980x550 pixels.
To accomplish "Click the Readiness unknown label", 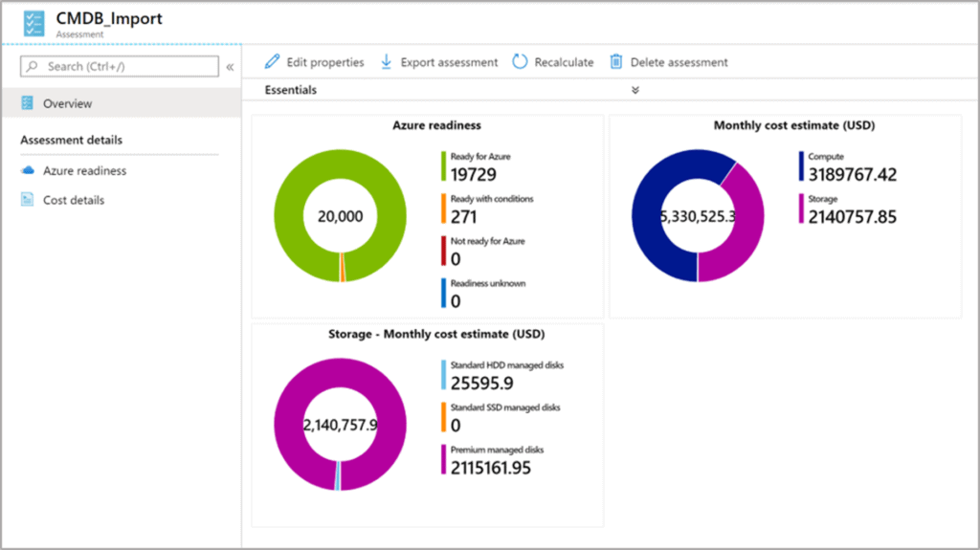I will click(x=487, y=283).
